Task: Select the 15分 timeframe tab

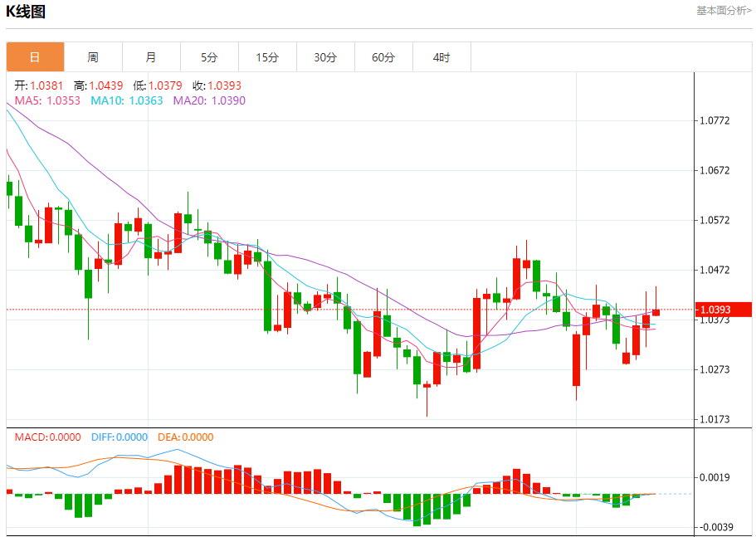Action: (x=267, y=57)
